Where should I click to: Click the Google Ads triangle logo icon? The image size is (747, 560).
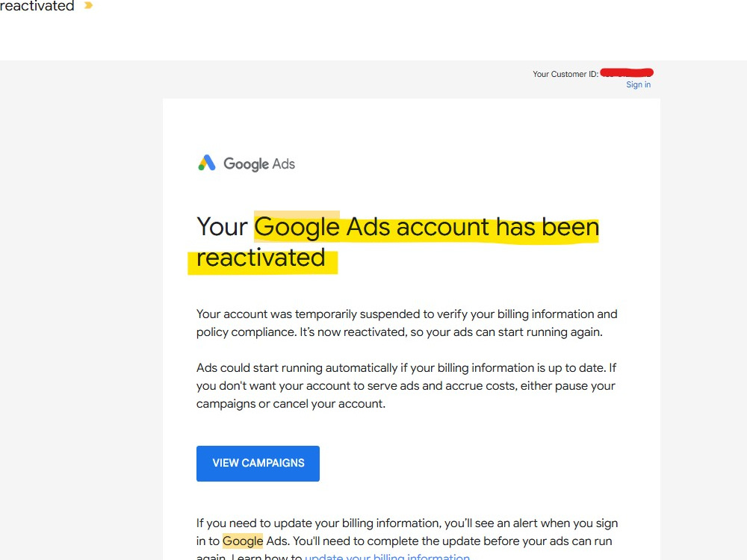(207, 163)
